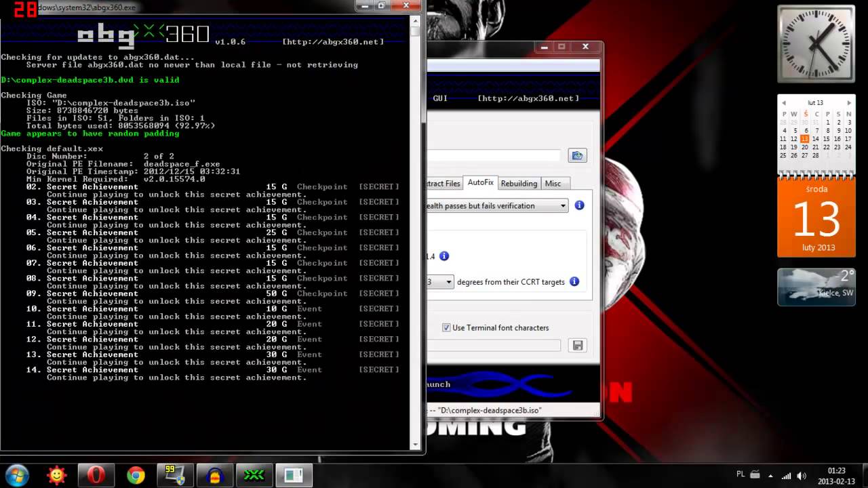Expand the degrees from CCRT targets dropdown
The image size is (868, 488).
pyautogui.click(x=449, y=282)
